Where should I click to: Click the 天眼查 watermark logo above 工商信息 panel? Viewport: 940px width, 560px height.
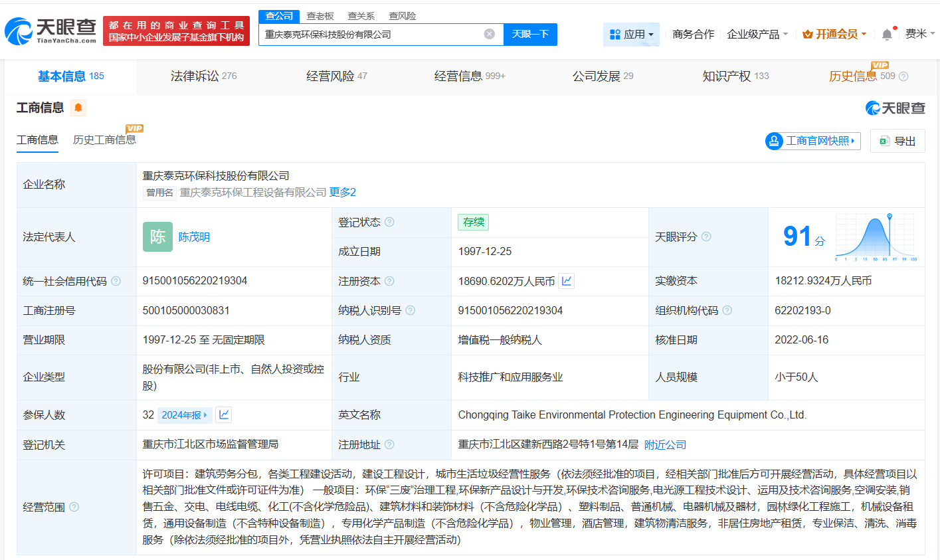pos(895,108)
